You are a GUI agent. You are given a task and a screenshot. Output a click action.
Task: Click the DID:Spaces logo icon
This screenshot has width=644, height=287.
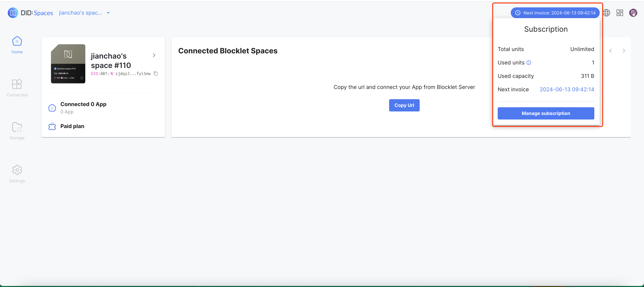(x=13, y=13)
